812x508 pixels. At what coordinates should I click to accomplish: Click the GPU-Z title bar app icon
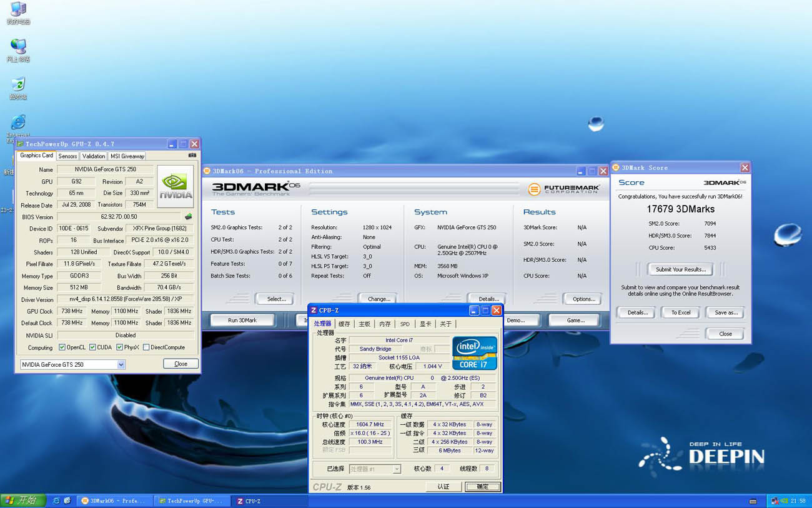(21, 144)
